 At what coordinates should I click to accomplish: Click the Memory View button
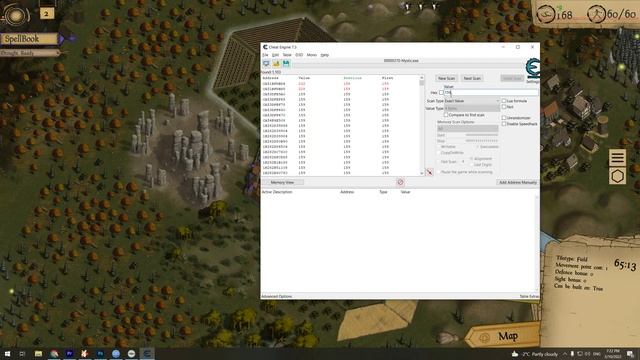point(282,182)
